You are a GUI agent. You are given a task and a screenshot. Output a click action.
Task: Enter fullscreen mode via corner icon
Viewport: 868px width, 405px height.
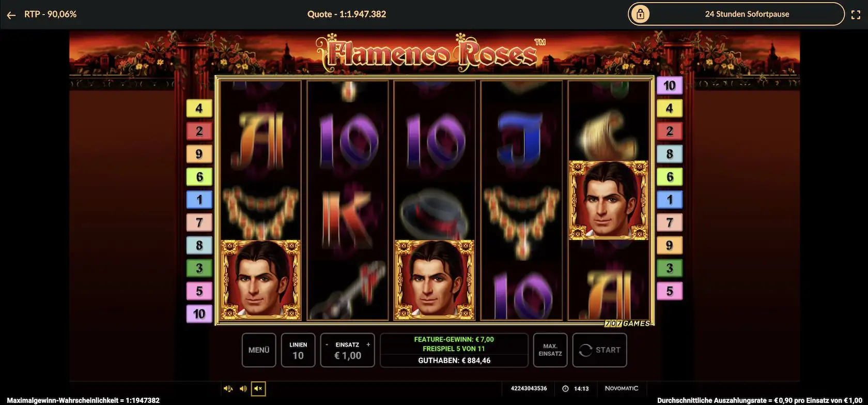click(x=856, y=15)
